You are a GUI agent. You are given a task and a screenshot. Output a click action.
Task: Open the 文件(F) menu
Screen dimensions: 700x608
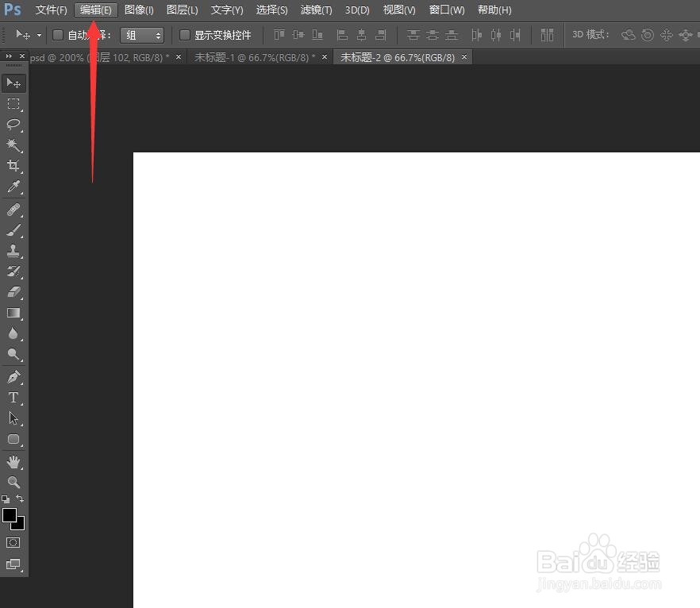coord(51,10)
